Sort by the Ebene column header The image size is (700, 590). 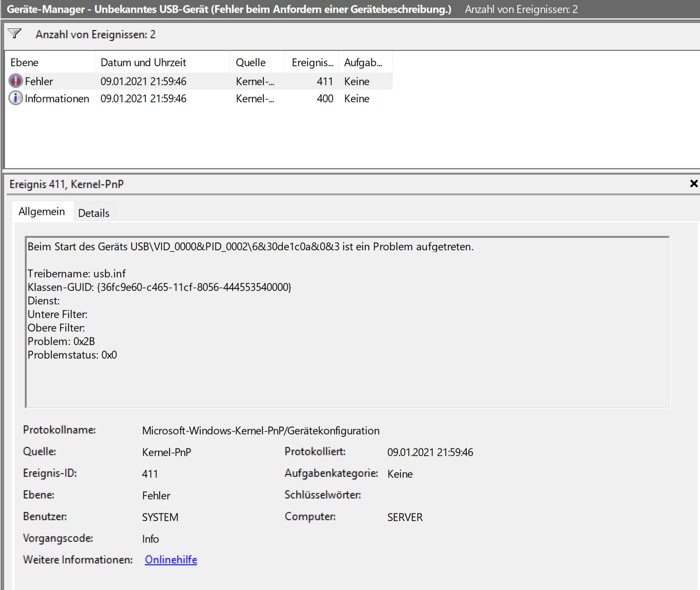[x=50, y=63]
